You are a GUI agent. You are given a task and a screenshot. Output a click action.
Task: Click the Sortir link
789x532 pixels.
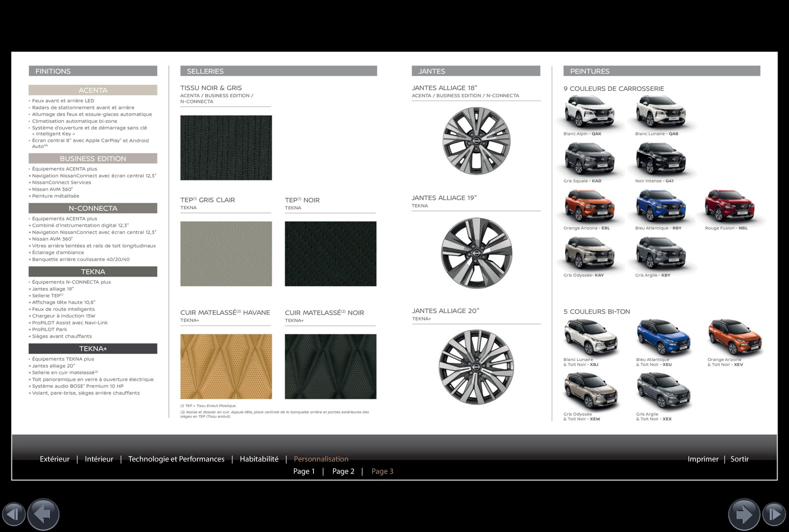[x=739, y=459]
